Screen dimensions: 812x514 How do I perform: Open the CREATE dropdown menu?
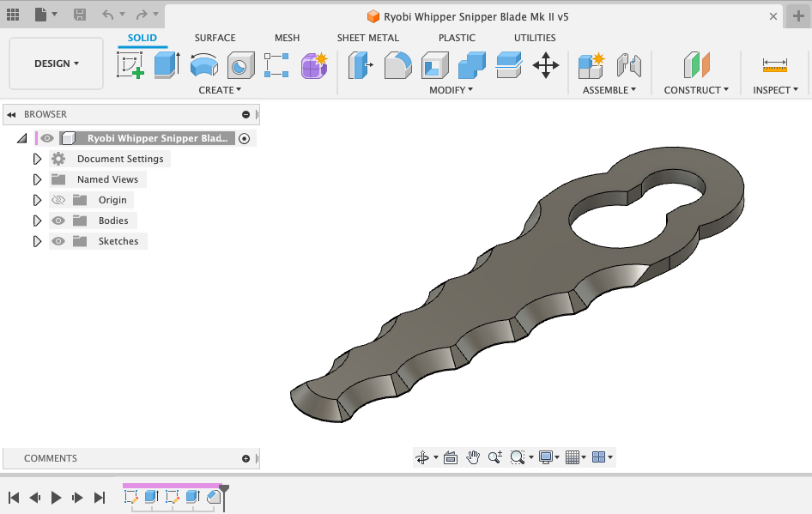(x=220, y=89)
